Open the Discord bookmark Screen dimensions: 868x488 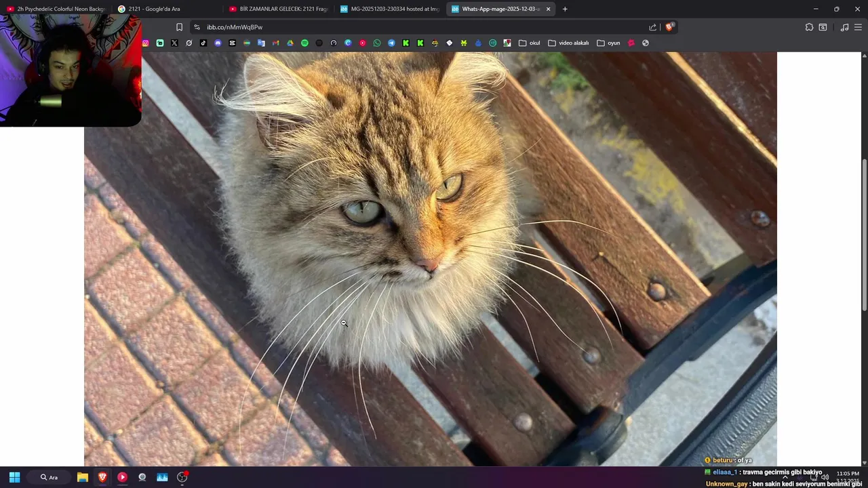[x=218, y=43]
